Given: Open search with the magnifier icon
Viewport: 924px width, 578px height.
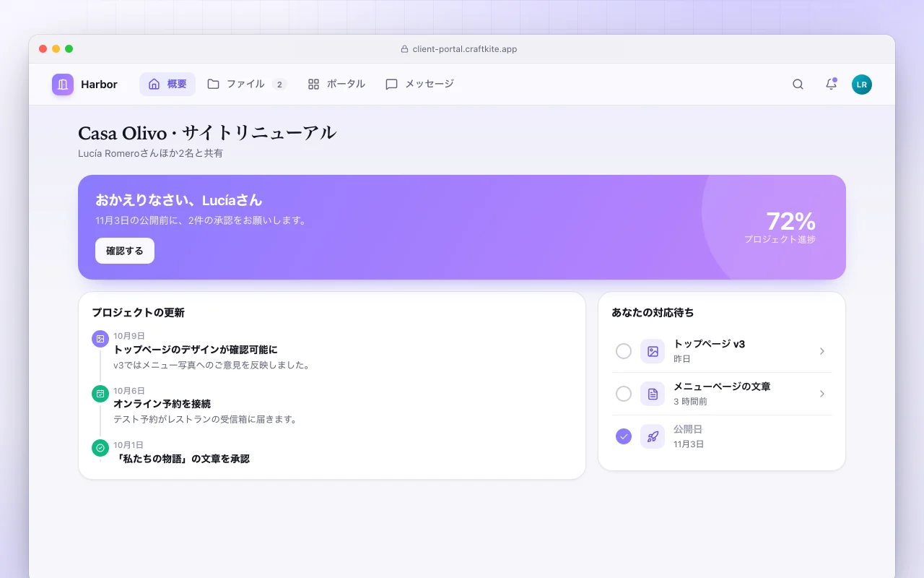Looking at the screenshot, I should pos(798,85).
